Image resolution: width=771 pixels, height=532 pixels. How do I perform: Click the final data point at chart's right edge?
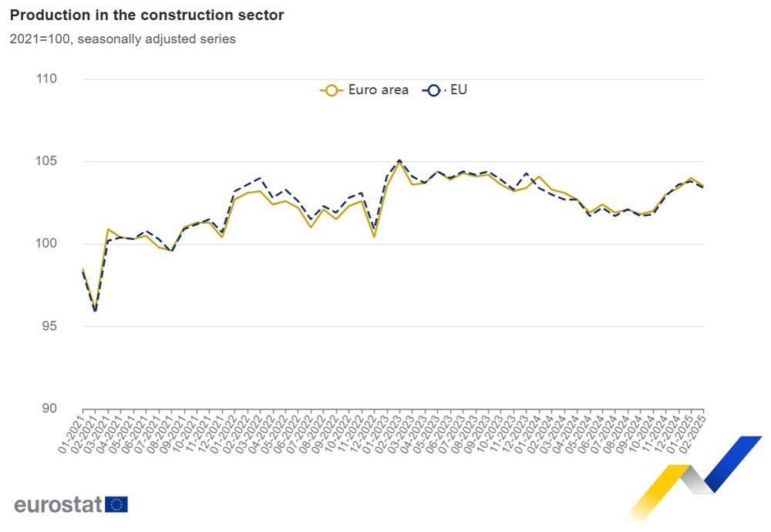pos(703,186)
